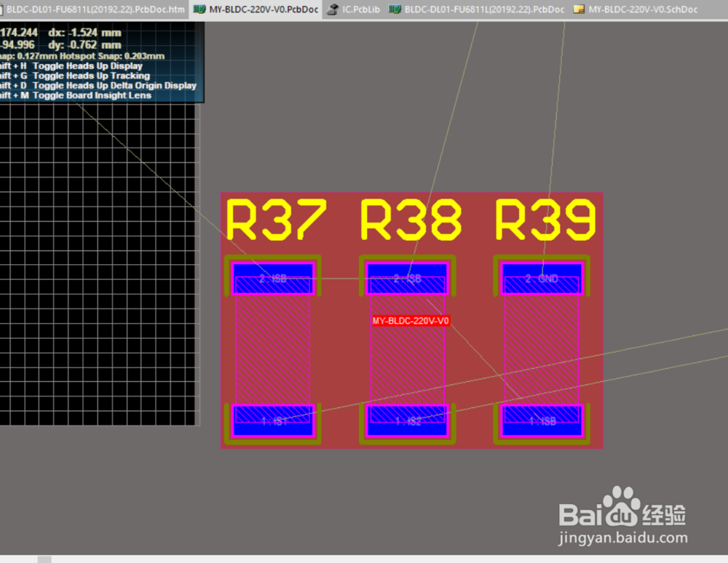The width and height of the screenshot is (728, 563).
Task: Click the dx: -1.524 mm readout
Action: click(84, 33)
